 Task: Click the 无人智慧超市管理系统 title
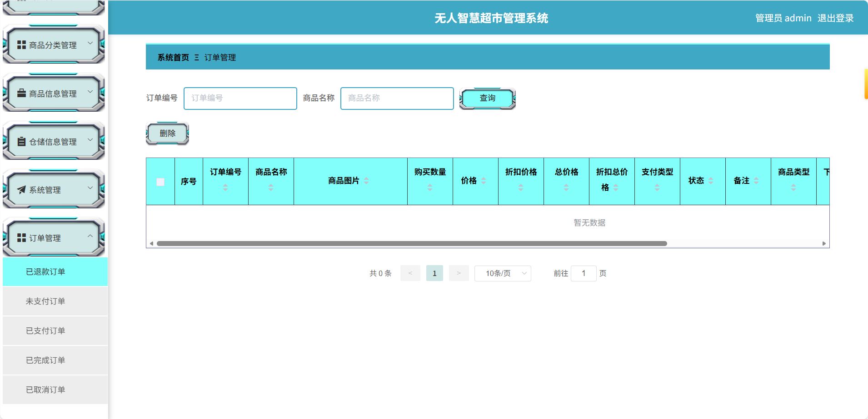(491, 18)
